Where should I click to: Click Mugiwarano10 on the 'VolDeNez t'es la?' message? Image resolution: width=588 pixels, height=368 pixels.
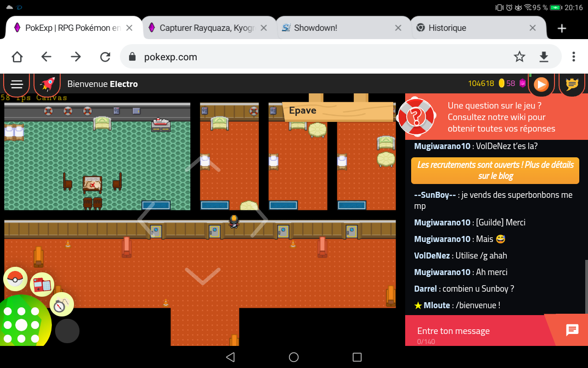coord(442,146)
